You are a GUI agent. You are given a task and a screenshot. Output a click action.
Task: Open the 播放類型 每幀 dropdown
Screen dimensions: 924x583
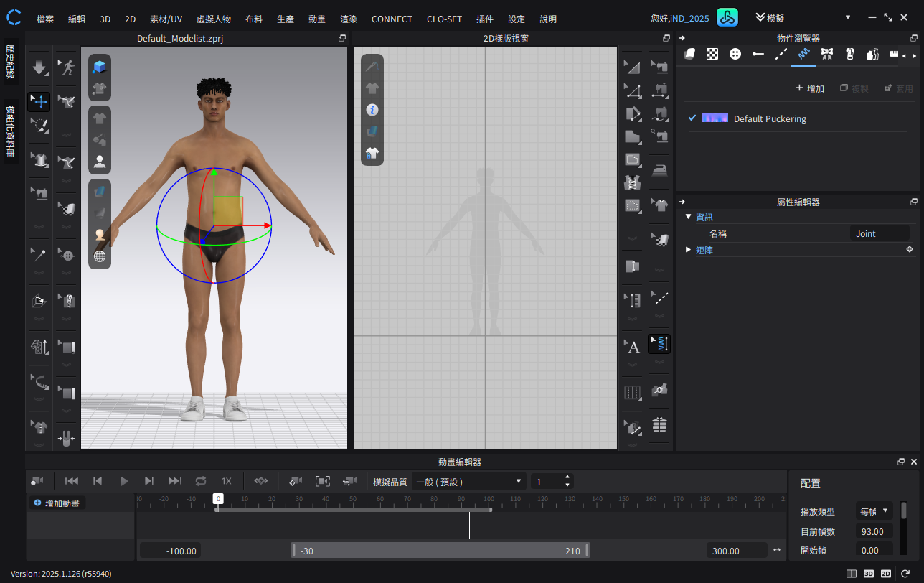[874, 511]
